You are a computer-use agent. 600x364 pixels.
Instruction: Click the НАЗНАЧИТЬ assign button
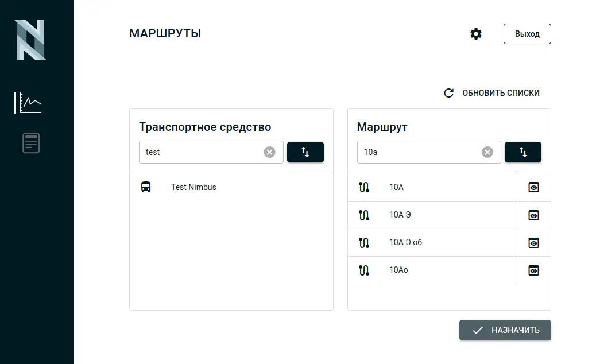[505, 330]
